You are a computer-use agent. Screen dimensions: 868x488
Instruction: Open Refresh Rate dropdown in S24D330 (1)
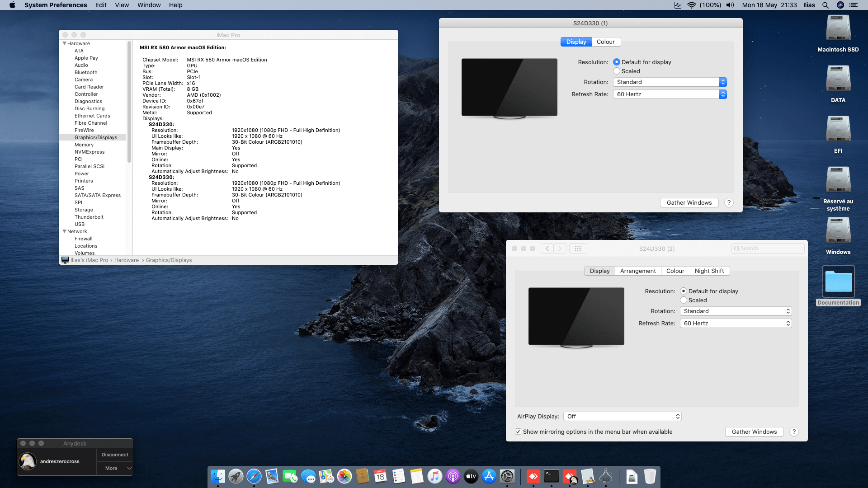[x=670, y=94]
